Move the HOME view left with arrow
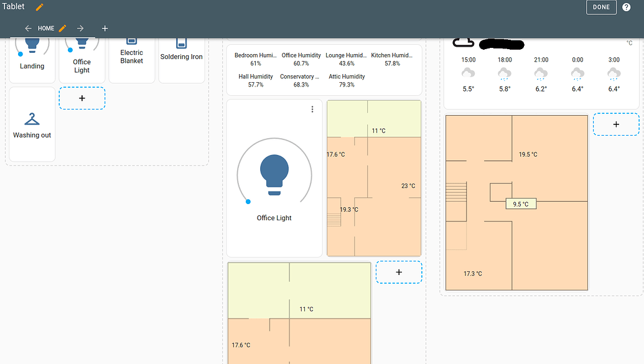Screen dimensions: 644x364 tap(28, 29)
